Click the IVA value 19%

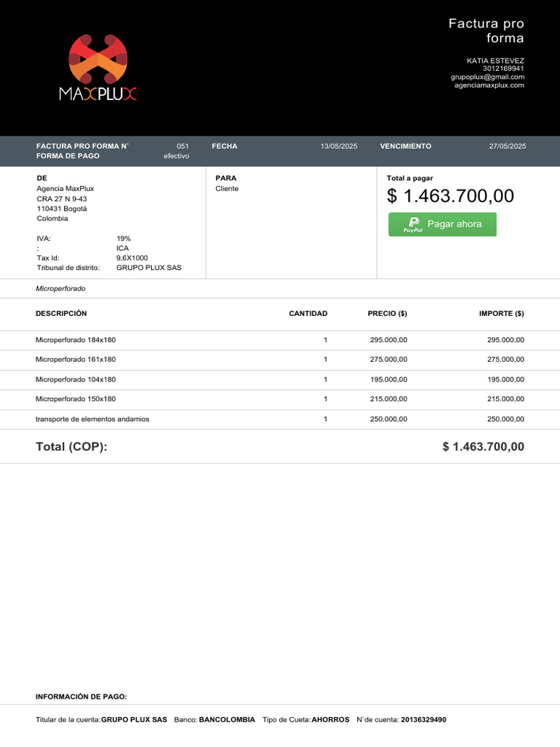tap(123, 239)
